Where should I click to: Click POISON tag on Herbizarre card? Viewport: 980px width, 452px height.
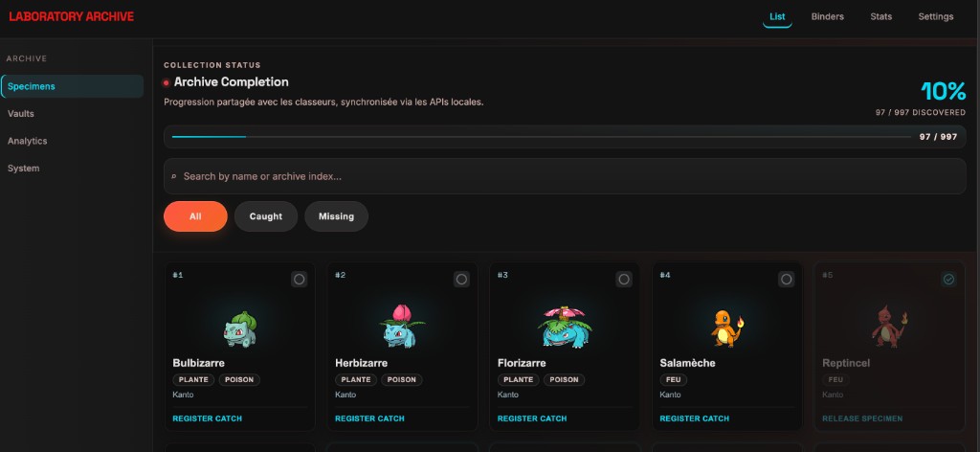tap(402, 379)
